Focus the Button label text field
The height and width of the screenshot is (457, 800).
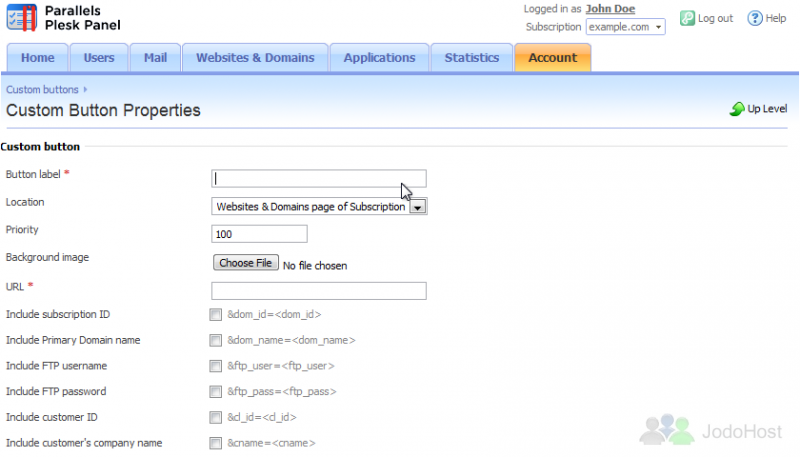pyautogui.click(x=319, y=179)
